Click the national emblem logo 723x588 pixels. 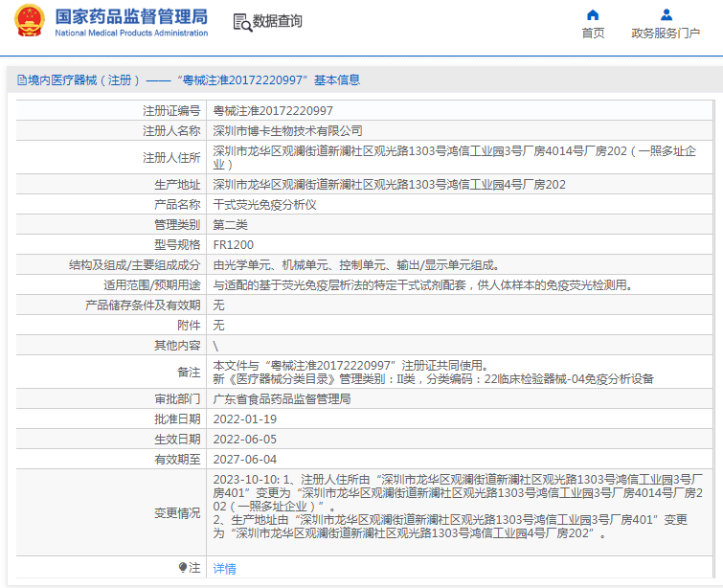[29, 20]
